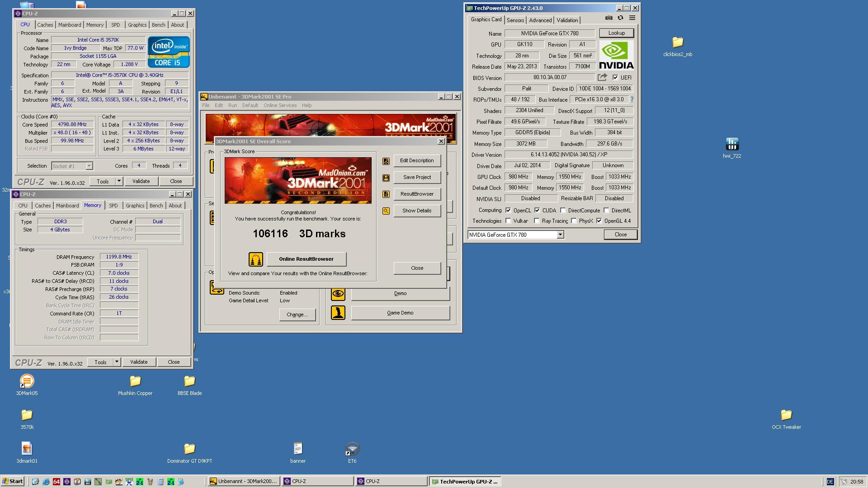Toggle the OpenCL checkbox
Image resolution: width=868 pixels, height=488 pixels.
pyautogui.click(x=508, y=211)
